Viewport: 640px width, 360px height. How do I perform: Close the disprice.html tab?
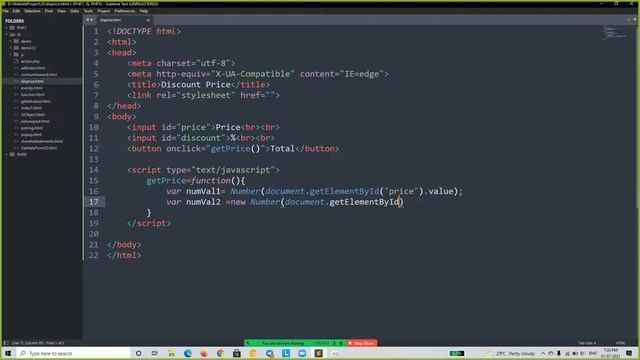148,20
